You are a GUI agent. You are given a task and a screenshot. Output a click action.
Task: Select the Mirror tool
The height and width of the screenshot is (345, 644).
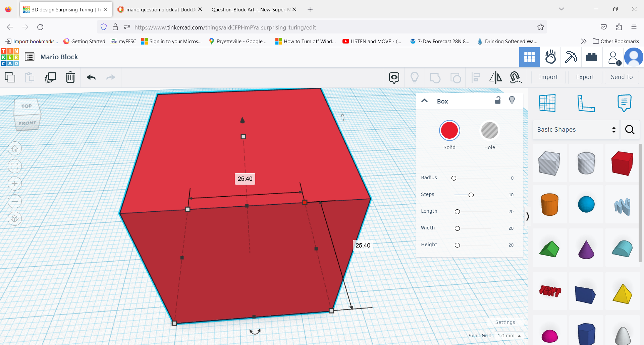(495, 77)
